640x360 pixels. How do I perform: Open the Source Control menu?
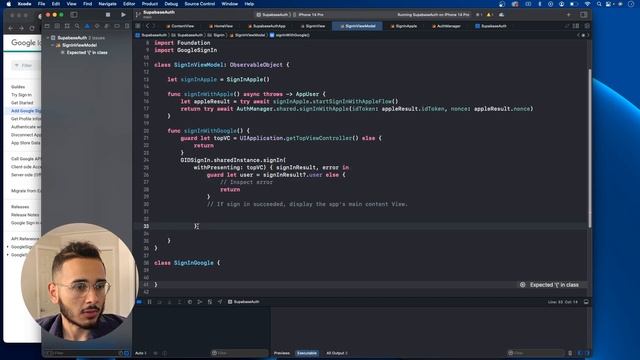(200, 4)
